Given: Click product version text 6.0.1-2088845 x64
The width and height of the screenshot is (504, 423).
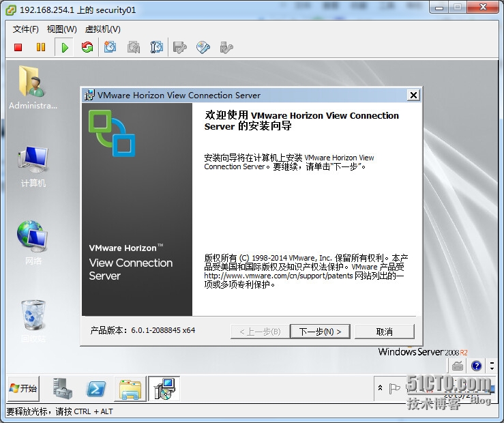Looking at the screenshot, I should click(163, 330).
